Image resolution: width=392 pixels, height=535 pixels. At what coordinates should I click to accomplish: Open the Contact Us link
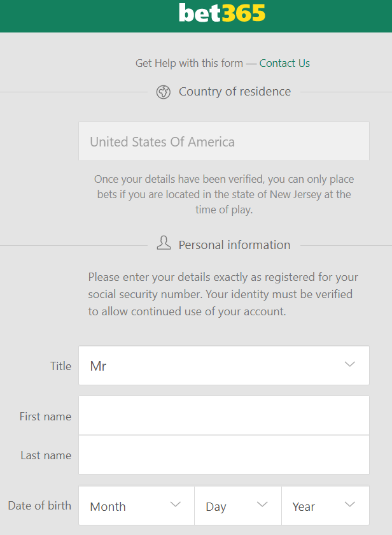click(284, 63)
